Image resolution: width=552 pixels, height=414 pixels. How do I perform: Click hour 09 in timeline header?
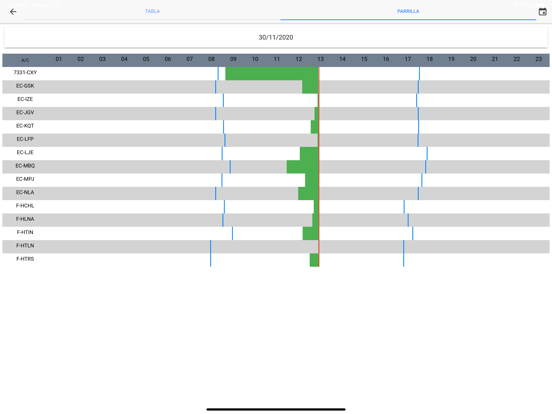coord(233,59)
